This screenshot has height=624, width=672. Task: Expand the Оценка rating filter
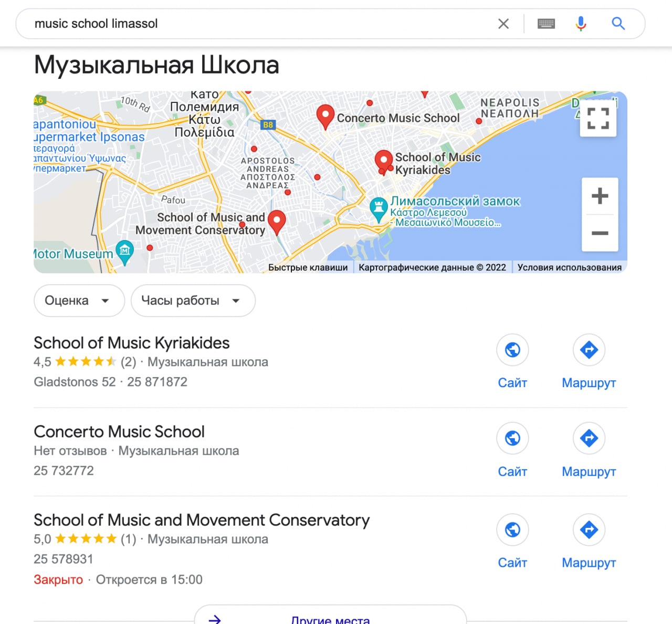click(x=79, y=300)
